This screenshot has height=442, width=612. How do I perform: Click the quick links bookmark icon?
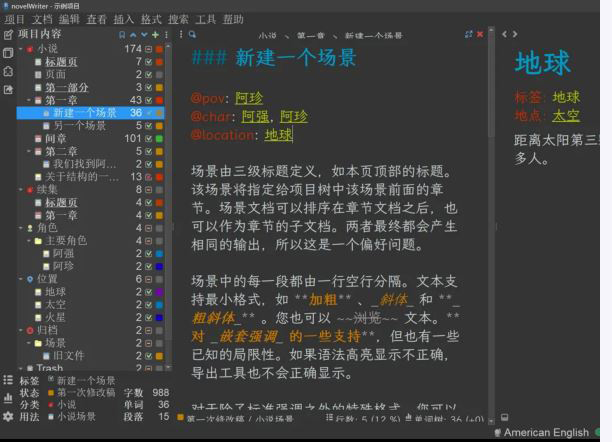tap(122, 35)
